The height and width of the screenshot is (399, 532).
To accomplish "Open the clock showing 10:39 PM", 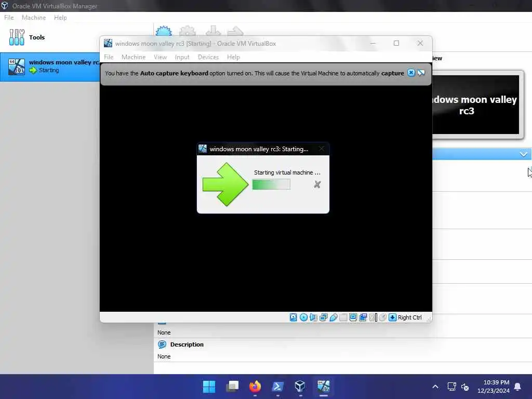I will coord(494,387).
